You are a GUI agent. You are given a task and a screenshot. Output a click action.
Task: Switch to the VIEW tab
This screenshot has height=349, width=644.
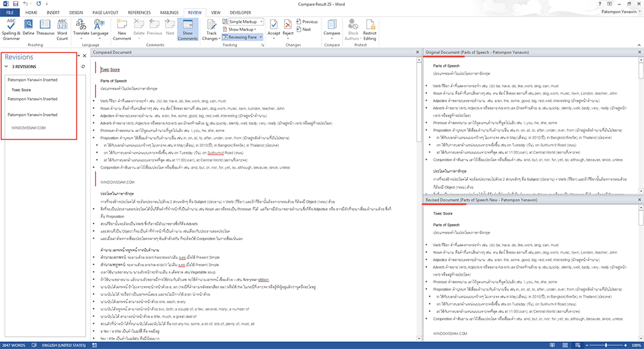click(x=216, y=12)
